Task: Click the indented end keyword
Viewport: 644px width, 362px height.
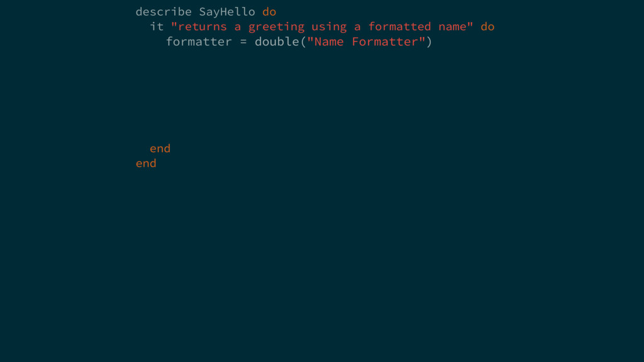Action: [x=160, y=148]
